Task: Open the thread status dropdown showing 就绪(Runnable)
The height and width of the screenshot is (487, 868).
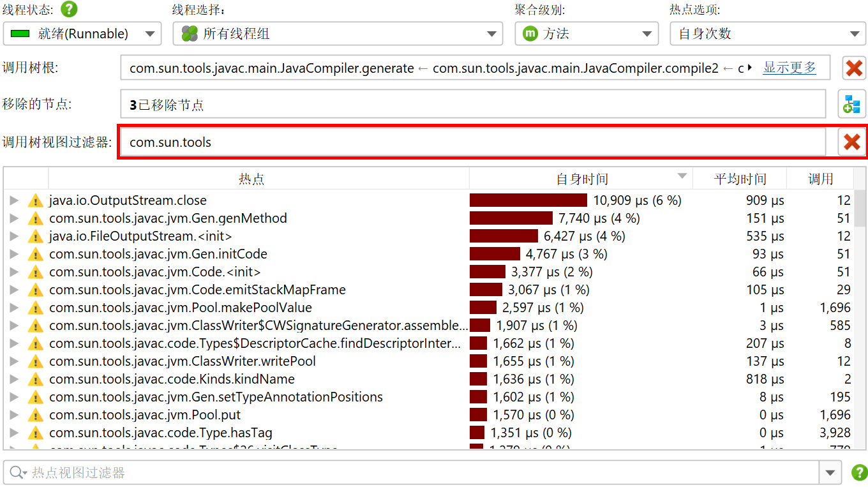Action: pyautogui.click(x=82, y=34)
